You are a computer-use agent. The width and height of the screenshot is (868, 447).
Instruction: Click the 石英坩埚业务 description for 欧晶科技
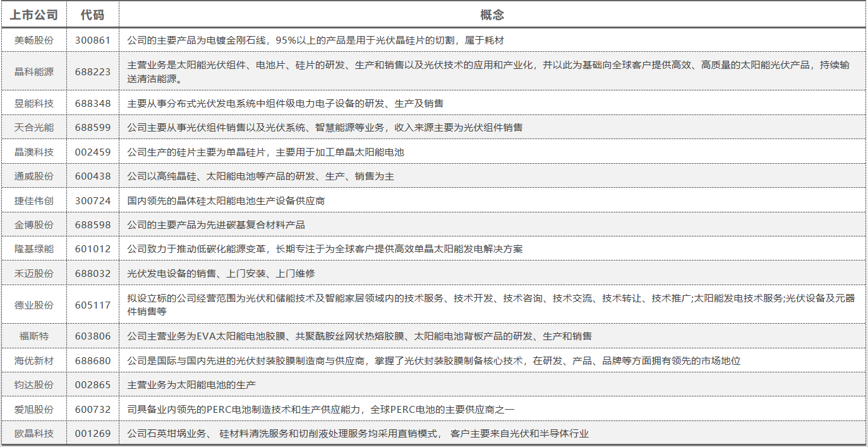[x=358, y=434]
